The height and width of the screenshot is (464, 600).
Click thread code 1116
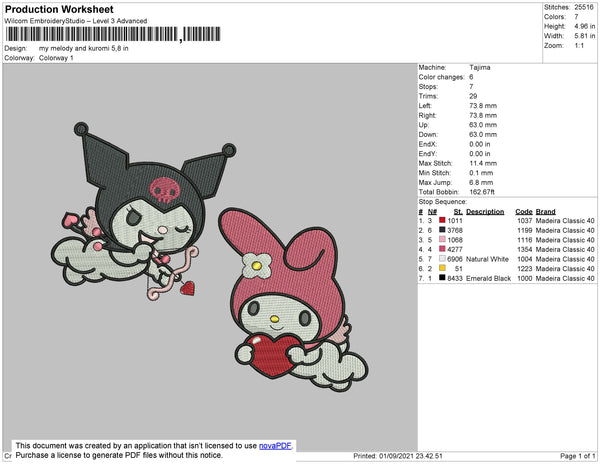pyautogui.click(x=525, y=240)
